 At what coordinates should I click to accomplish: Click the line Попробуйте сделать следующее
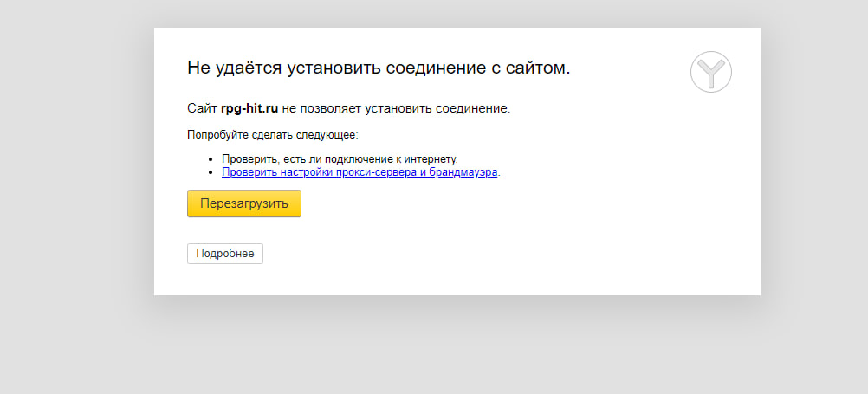pyautogui.click(x=273, y=134)
